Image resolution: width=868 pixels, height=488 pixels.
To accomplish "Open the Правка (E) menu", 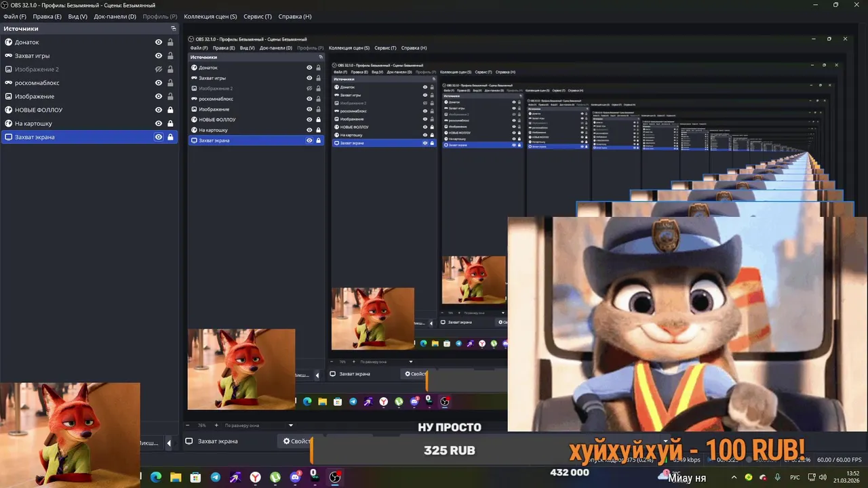I will point(47,16).
